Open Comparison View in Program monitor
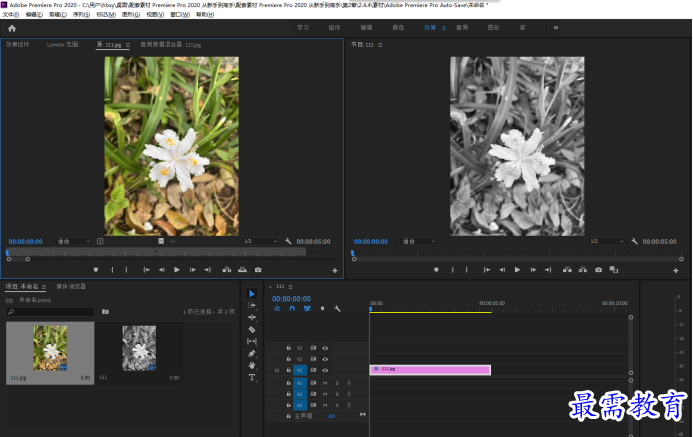The height and width of the screenshot is (437, 693). [614, 270]
